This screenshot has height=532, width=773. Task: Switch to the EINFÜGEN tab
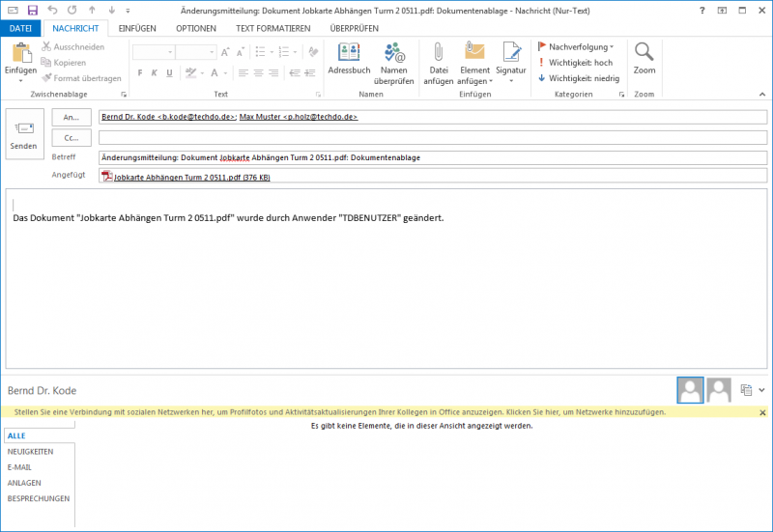[x=137, y=29]
